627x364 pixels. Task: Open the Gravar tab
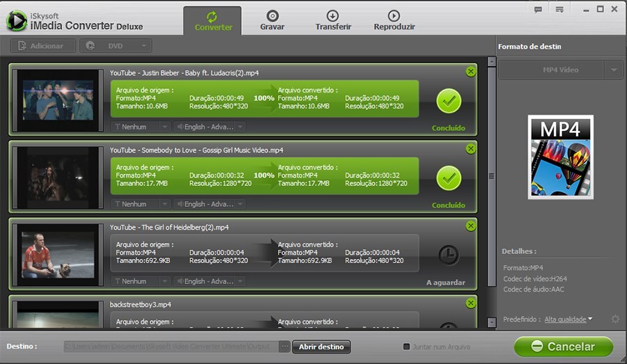[x=272, y=21]
